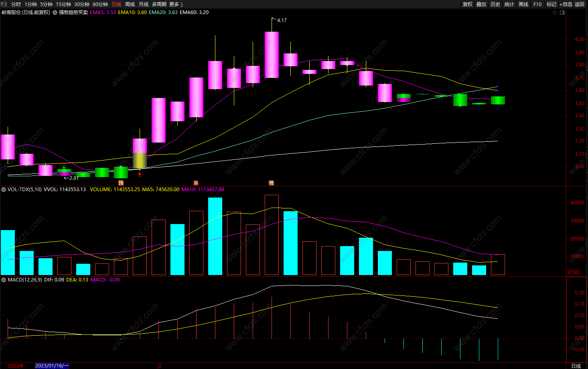The image size is (588, 369).
Task: Click the EMA60: 3.20 value label
Action: (x=194, y=12)
